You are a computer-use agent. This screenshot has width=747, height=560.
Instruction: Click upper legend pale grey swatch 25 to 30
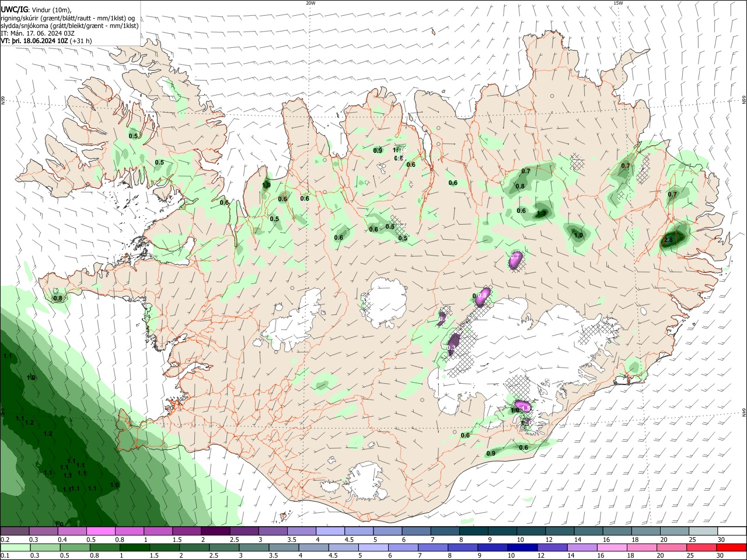[703, 531]
